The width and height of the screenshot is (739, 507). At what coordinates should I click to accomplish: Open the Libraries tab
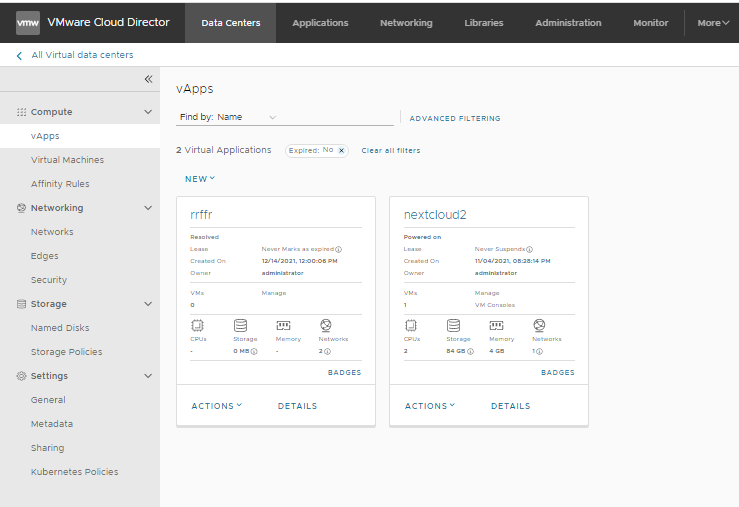[484, 23]
